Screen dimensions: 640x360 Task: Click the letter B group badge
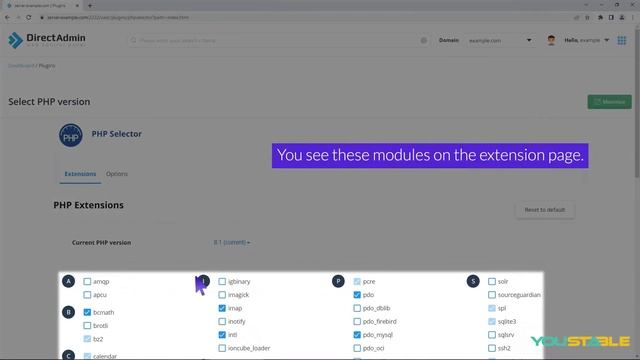[x=68, y=312]
